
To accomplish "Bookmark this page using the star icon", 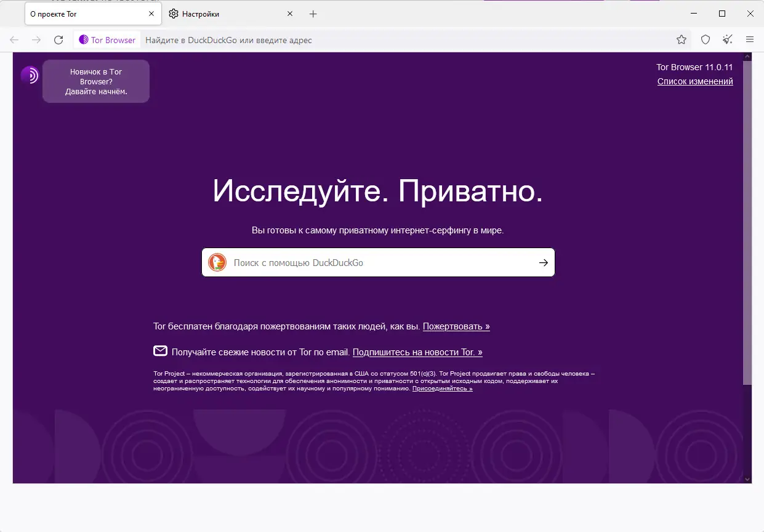I will point(681,39).
